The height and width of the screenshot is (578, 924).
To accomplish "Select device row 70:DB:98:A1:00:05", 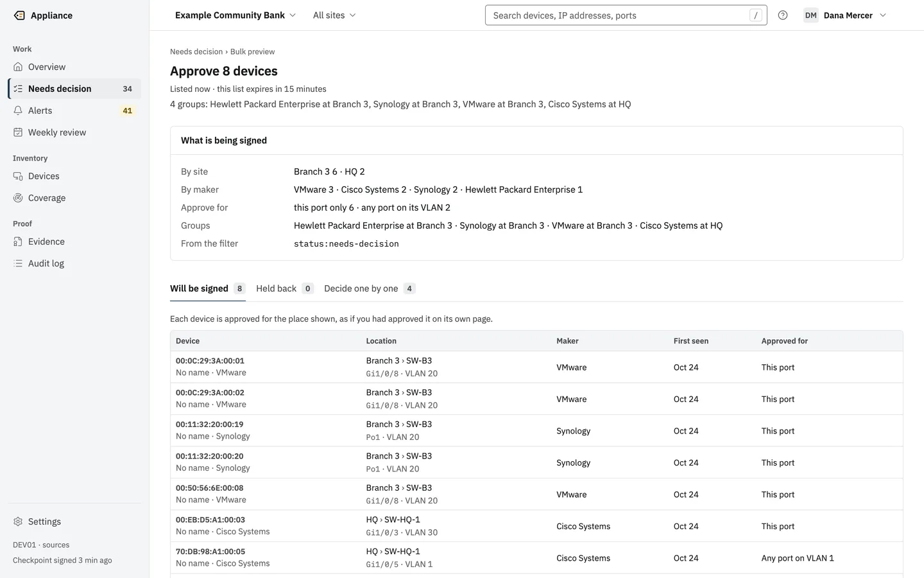I will 536,558.
